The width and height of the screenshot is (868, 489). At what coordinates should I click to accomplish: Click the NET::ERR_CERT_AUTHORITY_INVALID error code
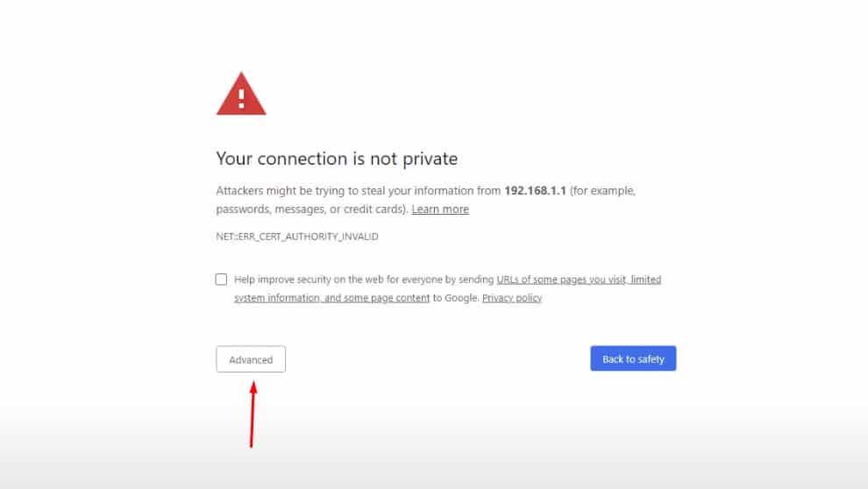(297, 237)
